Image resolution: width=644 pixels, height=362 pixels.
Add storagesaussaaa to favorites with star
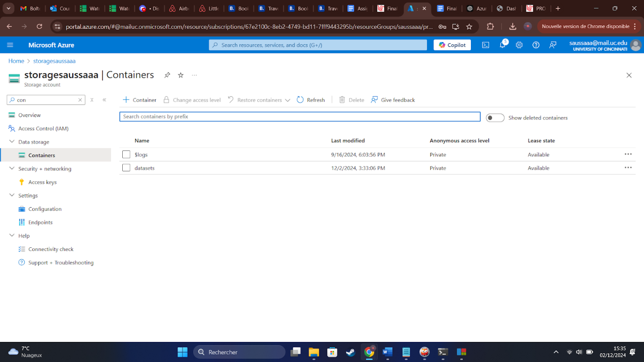point(181,75)
